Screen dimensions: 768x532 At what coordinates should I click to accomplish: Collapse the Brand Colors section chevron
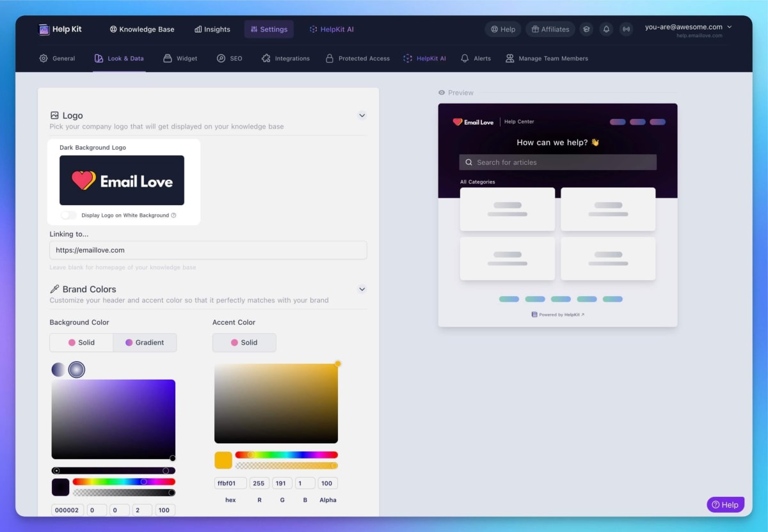tap(362, 289)
